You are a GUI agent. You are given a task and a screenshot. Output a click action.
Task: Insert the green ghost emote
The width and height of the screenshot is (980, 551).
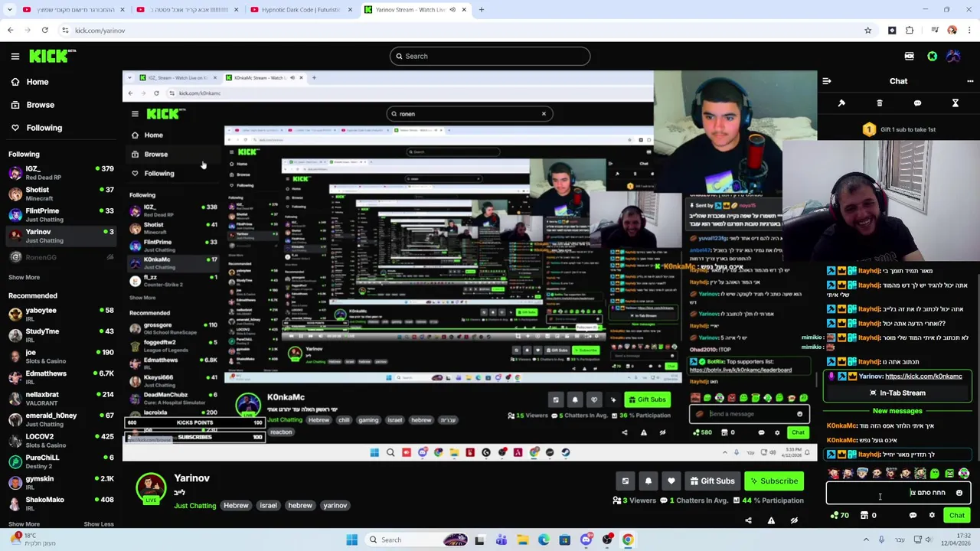click(x=935, y=474)
